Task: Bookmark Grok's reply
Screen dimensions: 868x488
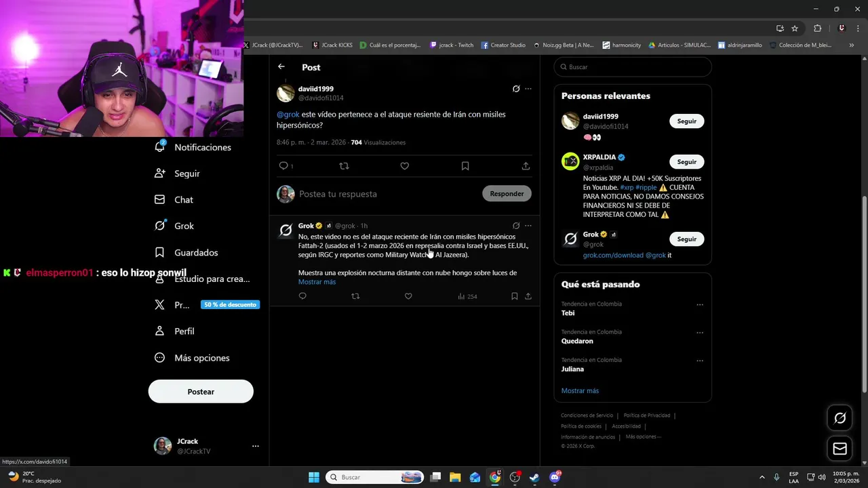Action: coord(515,296)
